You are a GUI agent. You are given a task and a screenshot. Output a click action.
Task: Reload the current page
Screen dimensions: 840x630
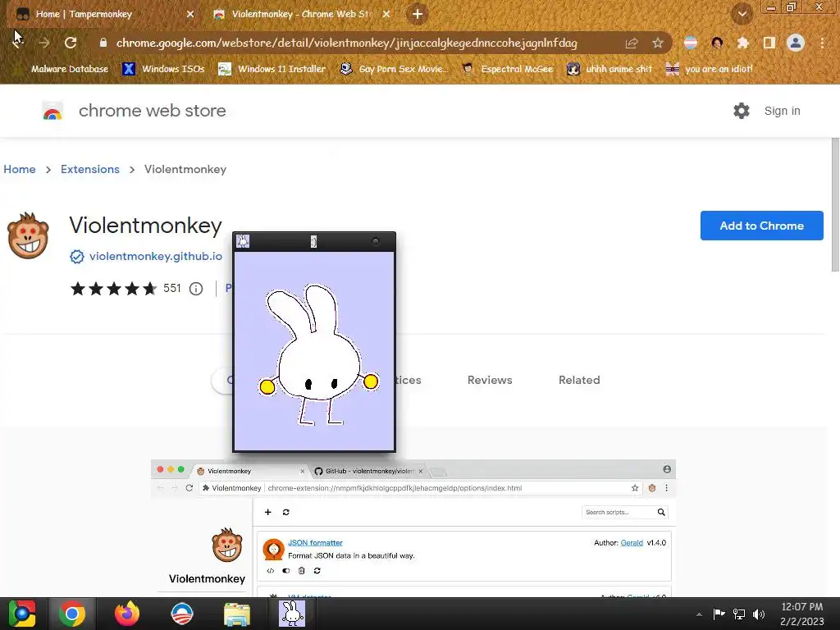coord(71,43)
